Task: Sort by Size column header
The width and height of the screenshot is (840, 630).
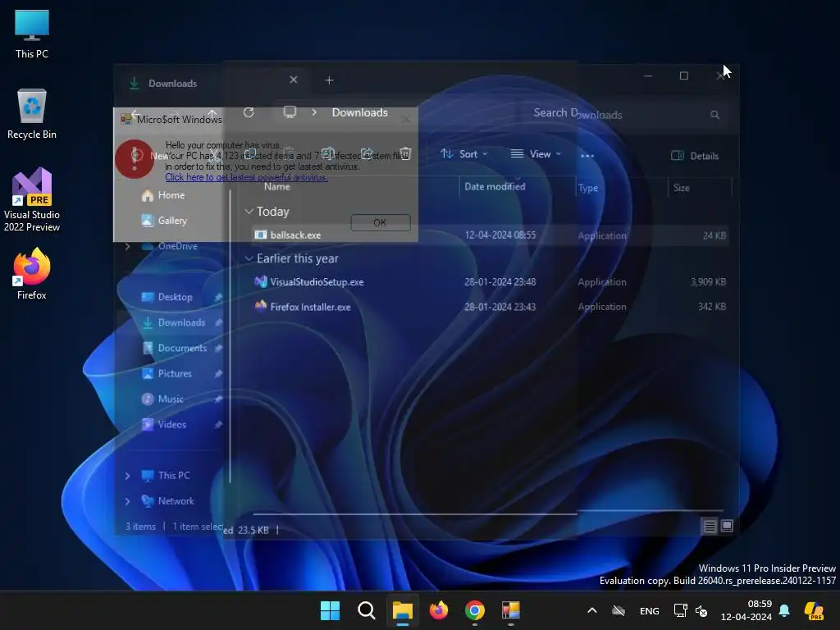Action: [682, 188]
